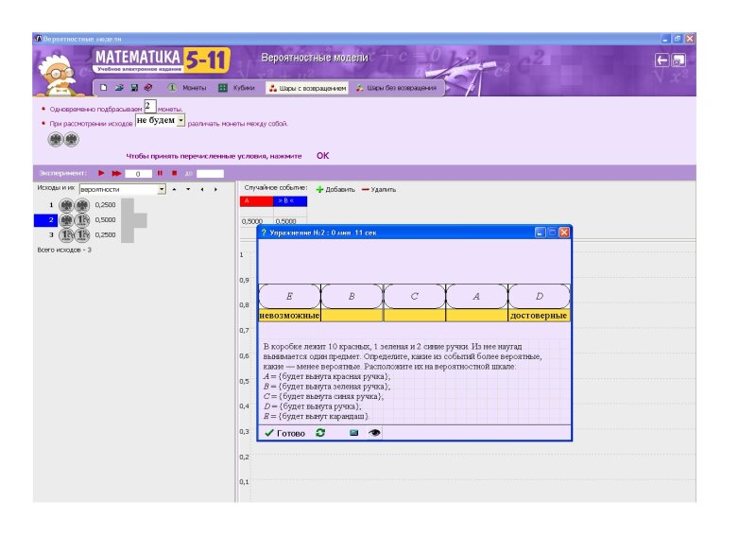Select the 'Монеты' tab

(186, 88)
